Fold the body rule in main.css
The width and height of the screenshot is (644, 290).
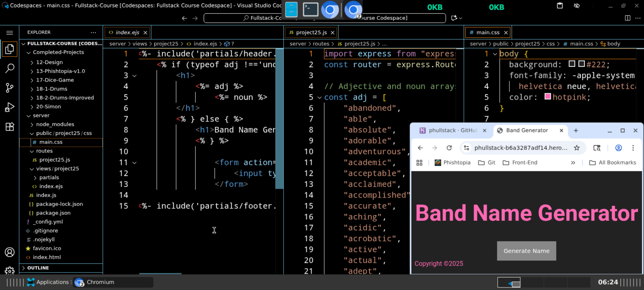coord(495,54)
